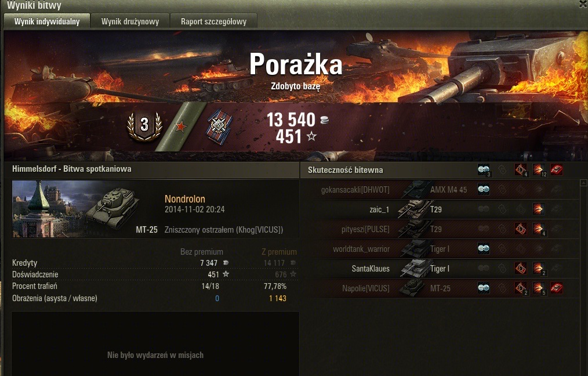
Task: Open Raport szczegółowy tab
Action: 213,21
